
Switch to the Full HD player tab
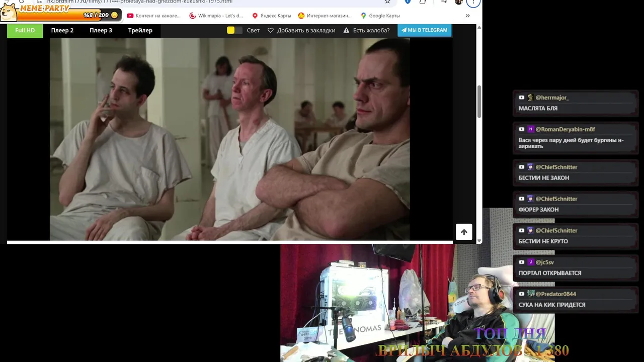click(25, 30)
